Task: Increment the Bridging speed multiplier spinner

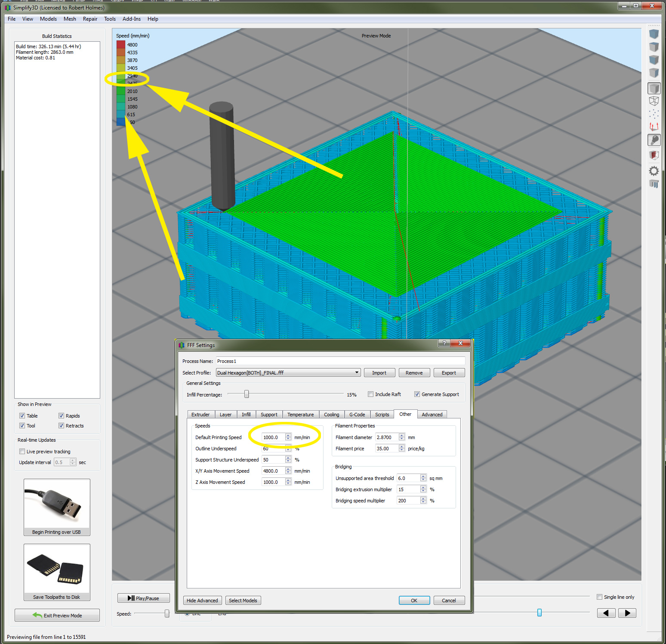Action: coord(423,498)
